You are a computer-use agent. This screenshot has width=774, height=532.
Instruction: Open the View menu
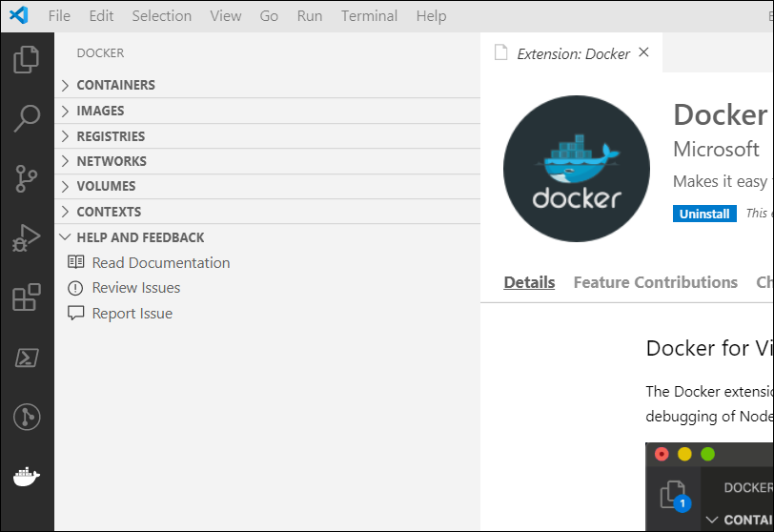pos(226,16)
